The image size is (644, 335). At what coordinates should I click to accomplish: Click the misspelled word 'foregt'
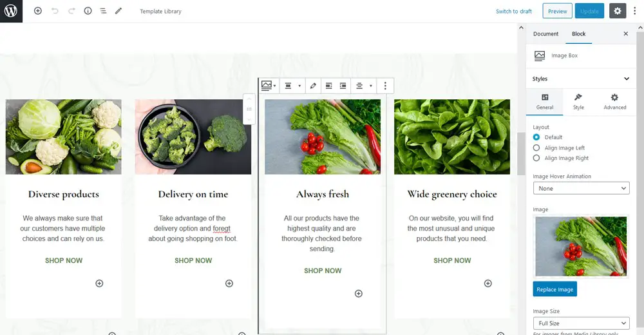222,229
